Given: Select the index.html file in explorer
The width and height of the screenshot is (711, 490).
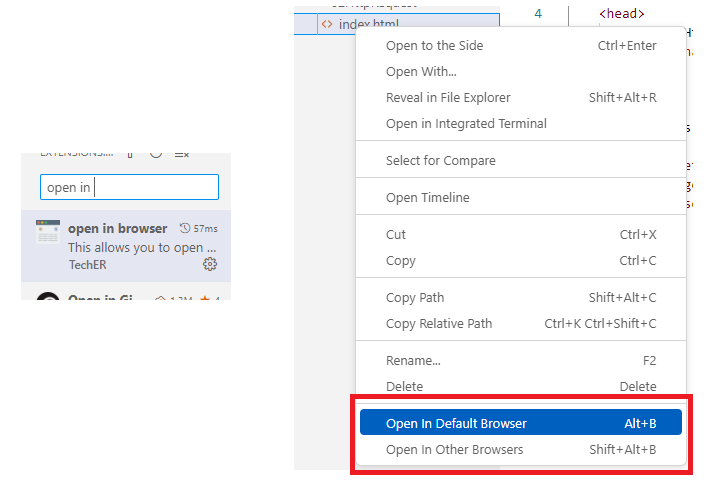Looking at the screenshot, I should [x=397, y=24].
